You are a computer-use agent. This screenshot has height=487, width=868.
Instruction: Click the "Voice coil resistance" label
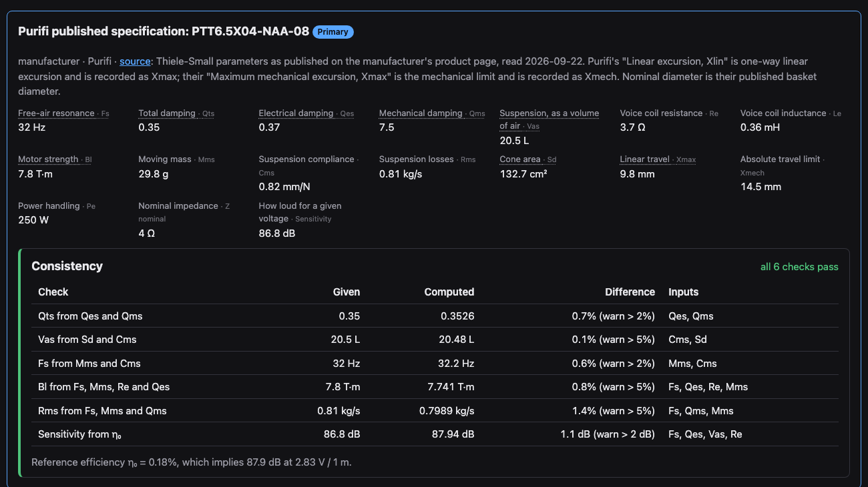click(661, 113)
